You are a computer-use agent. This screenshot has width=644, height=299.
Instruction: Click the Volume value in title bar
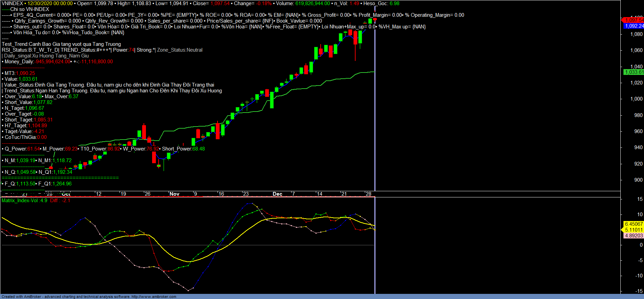pyautogui.click(x=312, y=3)
